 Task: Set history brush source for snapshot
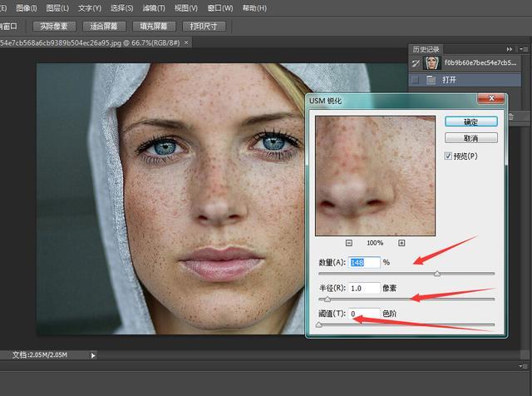(x=416, y=63)
